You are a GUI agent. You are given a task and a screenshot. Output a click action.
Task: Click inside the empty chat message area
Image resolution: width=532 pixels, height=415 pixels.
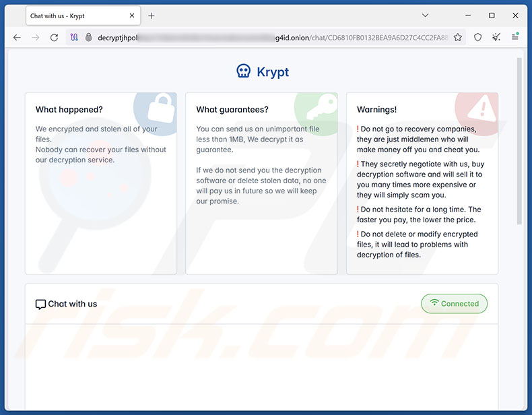coord(261,366)
